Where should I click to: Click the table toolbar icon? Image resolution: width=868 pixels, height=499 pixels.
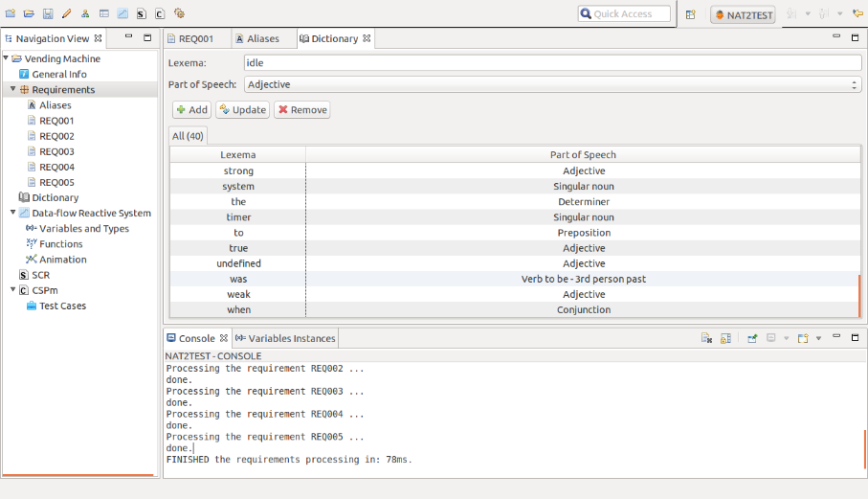104,13
